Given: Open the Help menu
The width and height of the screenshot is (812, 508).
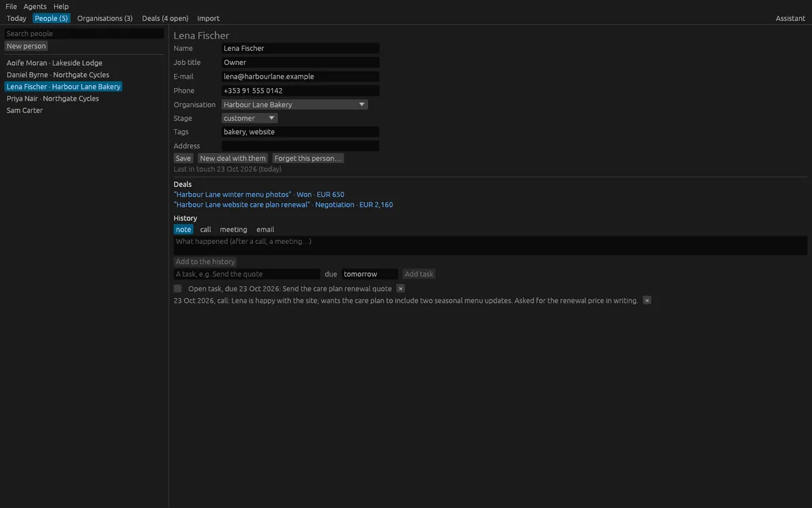Looking at the screenshot, I should point(61,6).
